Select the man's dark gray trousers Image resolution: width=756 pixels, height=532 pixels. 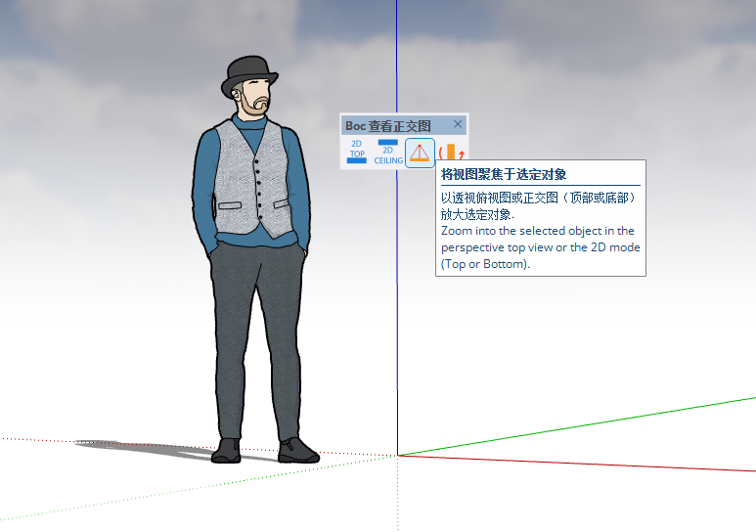pyautogui.click(x=256, y=341)
